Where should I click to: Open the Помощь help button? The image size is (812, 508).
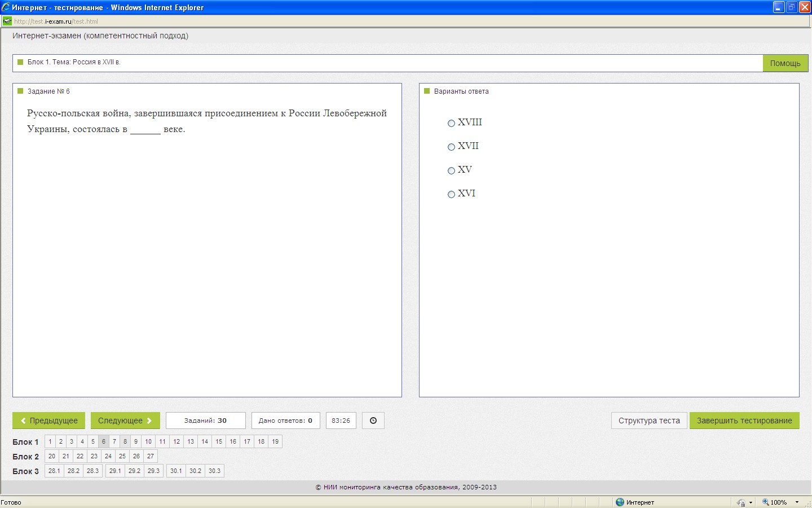click(785, 63)
